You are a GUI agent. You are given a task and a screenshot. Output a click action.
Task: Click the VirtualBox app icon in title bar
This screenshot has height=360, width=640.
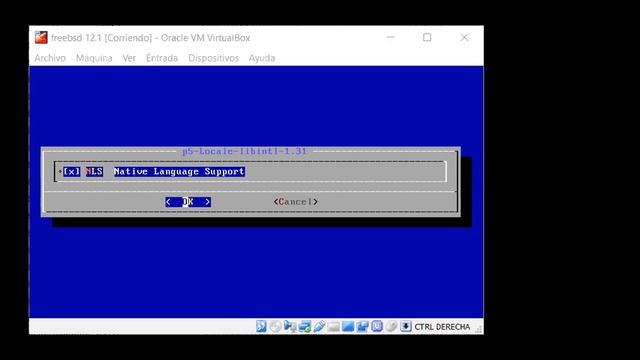pyautogui.click(x=41, y=38)
